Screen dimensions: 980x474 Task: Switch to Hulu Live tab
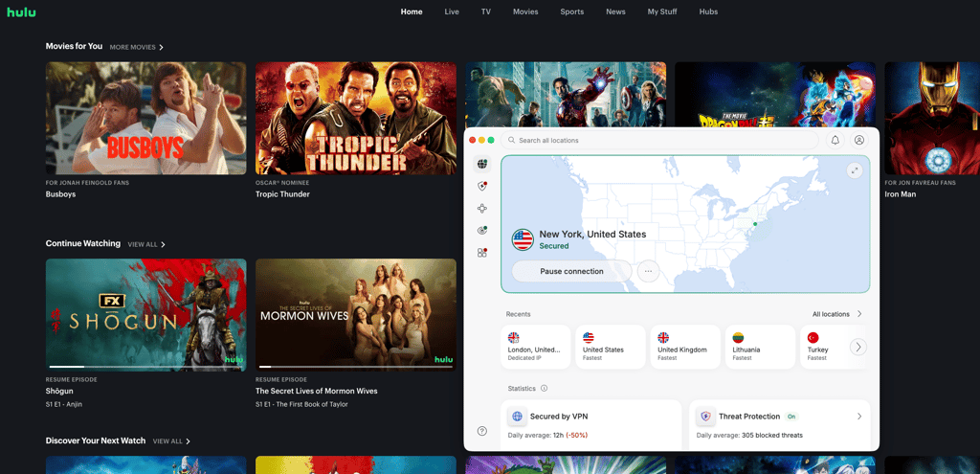(452, 11)
